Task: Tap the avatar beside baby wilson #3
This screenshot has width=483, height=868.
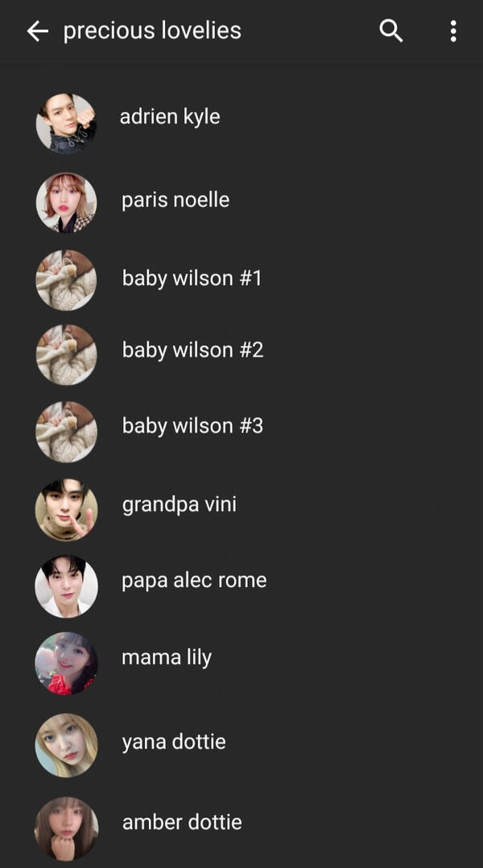Action: tap(66, 432)
